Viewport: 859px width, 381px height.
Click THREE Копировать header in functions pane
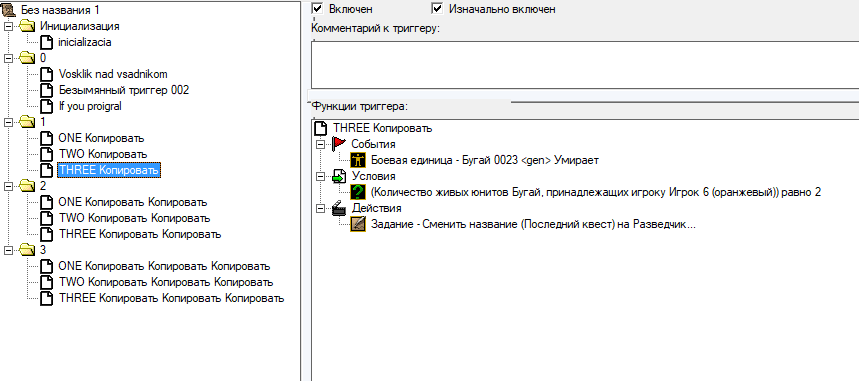[382, 128]
